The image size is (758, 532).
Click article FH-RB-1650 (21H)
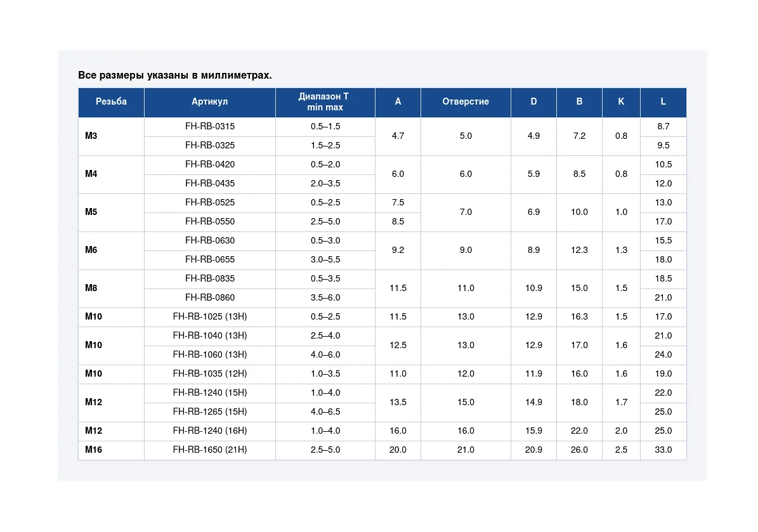(210, 450)
